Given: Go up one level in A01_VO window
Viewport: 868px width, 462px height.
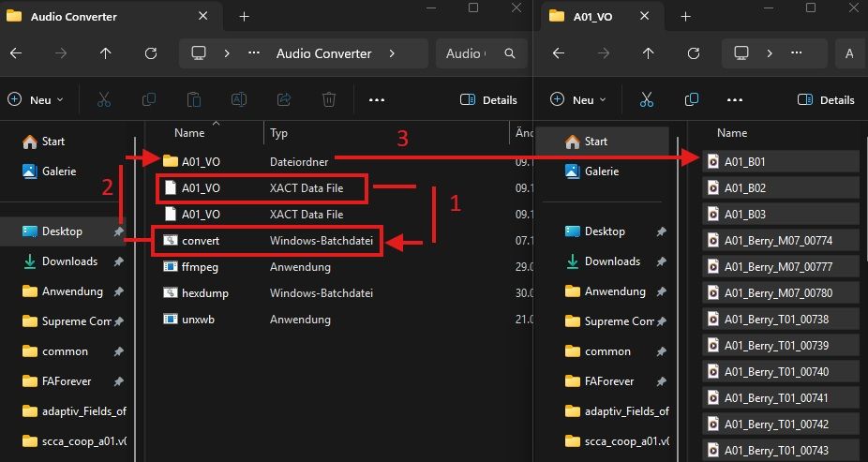Looking at the screenshot, I should pos(648,53).
